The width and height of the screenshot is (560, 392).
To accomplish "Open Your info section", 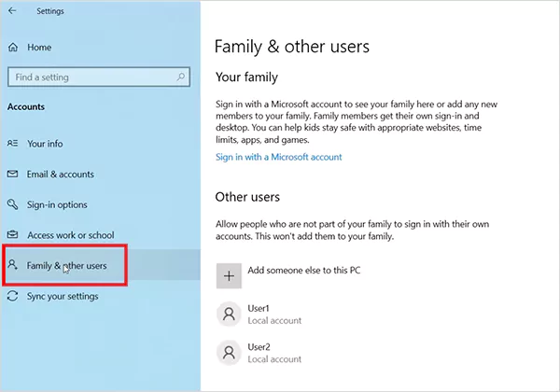I will coord(45,144).
